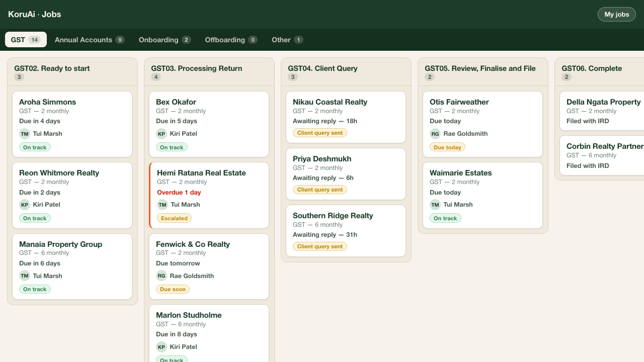
Task: Click the KoruAi Jobs logo title
Action: 35,14
